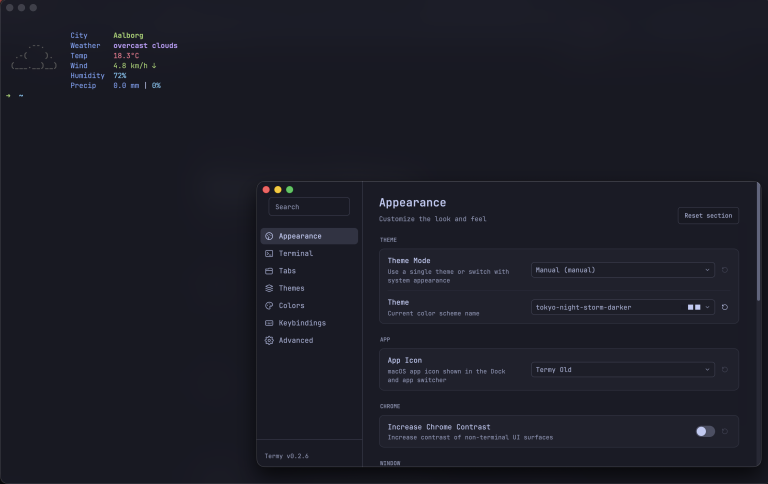
Task: Open the Appearance settings section
Action: coord(309,236)
